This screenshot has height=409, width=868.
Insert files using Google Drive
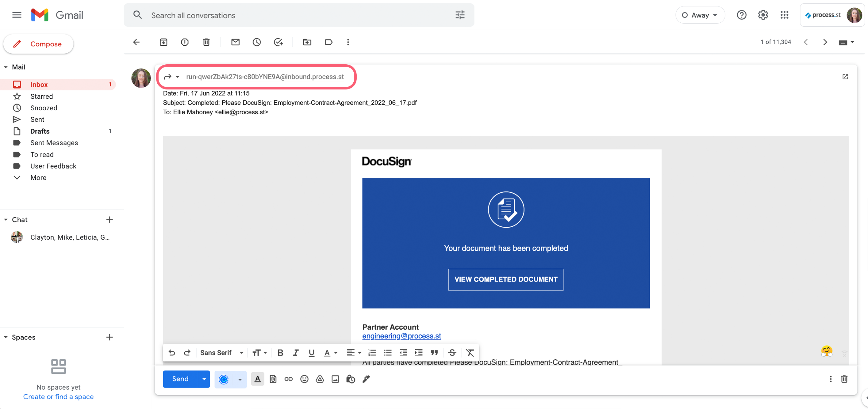[x=320, y=379]
